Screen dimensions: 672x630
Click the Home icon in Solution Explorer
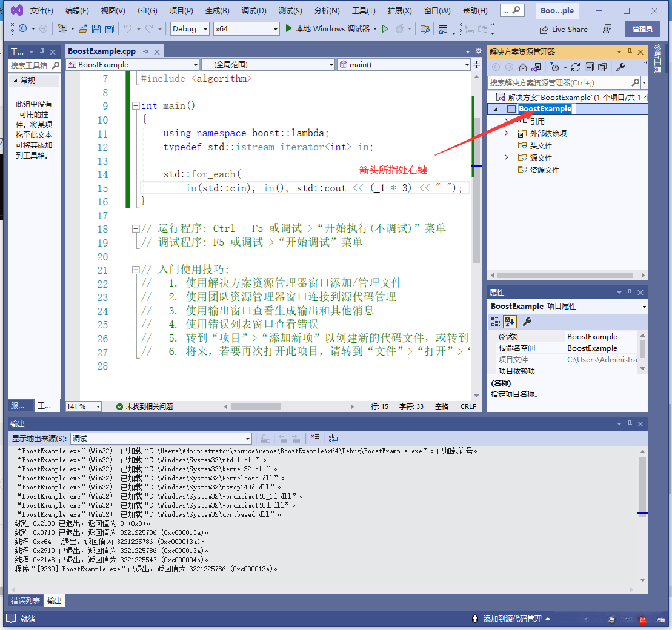pyautogui.click(x=522, y=67)
